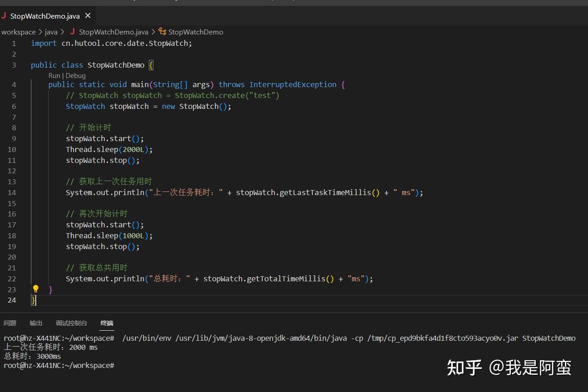588x392 pixels.
Task: Place cursor on stopWatch.start() at line 9
Action: pos(104,138)
